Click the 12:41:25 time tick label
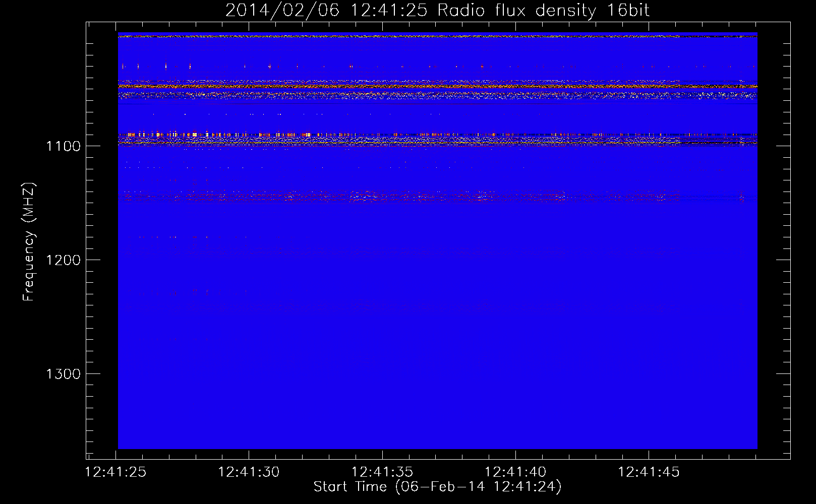This screenshot has height=504, width=816. (115, 472)
